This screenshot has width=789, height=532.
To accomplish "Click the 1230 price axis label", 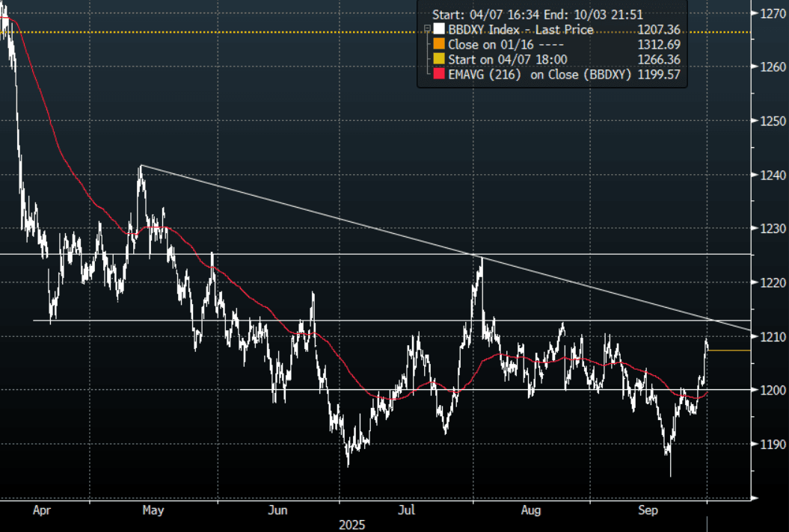I will pos(773,229).
